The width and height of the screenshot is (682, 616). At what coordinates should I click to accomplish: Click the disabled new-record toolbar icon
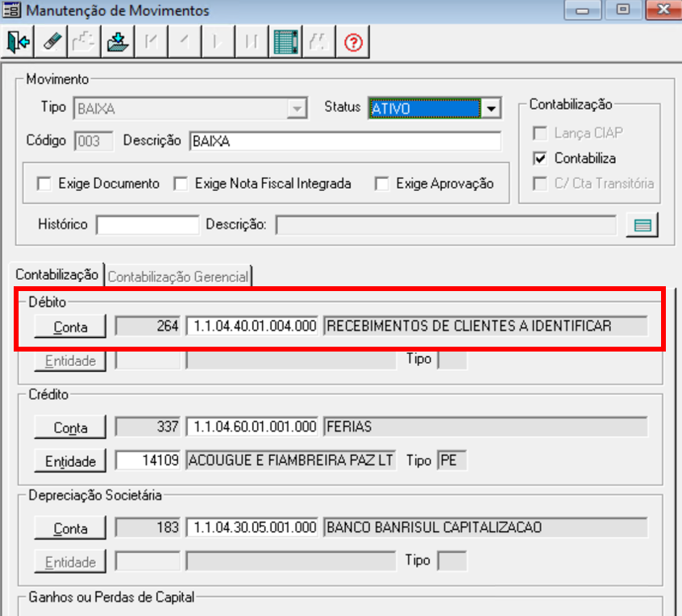click(84, 42)
